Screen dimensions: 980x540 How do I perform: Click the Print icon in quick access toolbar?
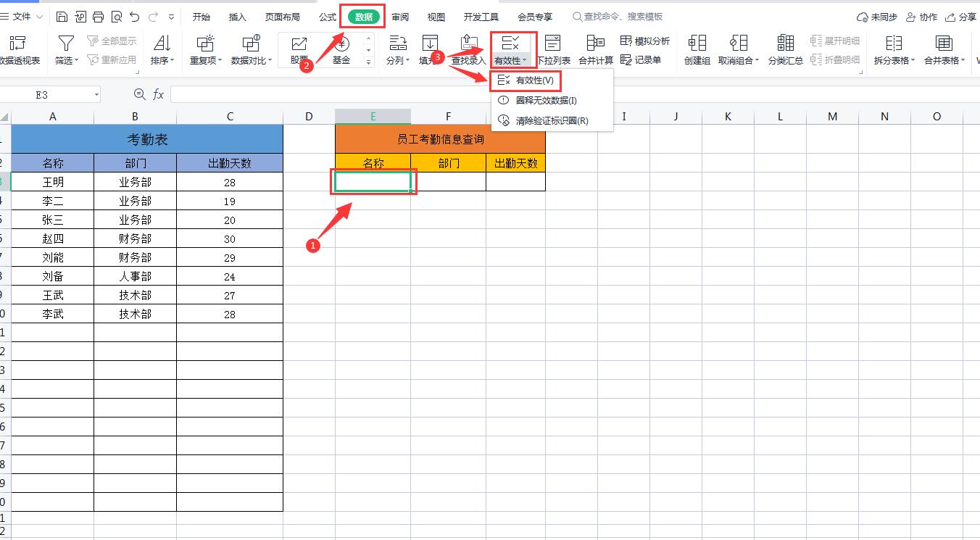(98, 17)
